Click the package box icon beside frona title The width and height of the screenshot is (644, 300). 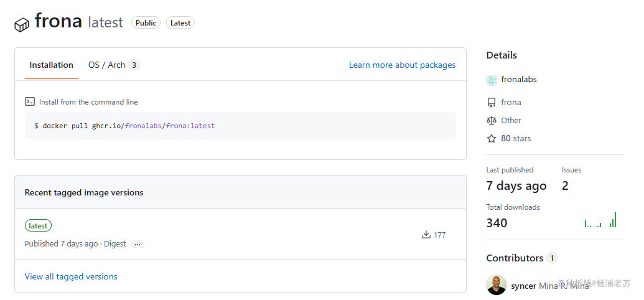22,24
